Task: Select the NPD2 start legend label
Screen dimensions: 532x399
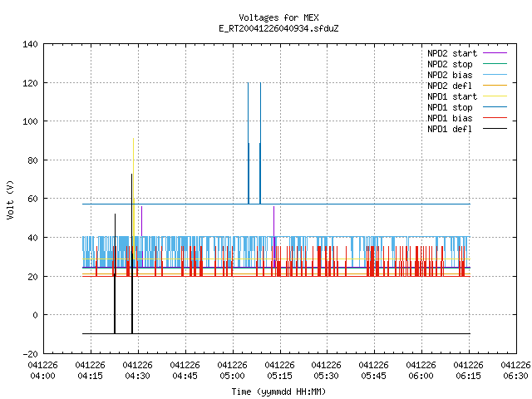Action: pos(452,53)
